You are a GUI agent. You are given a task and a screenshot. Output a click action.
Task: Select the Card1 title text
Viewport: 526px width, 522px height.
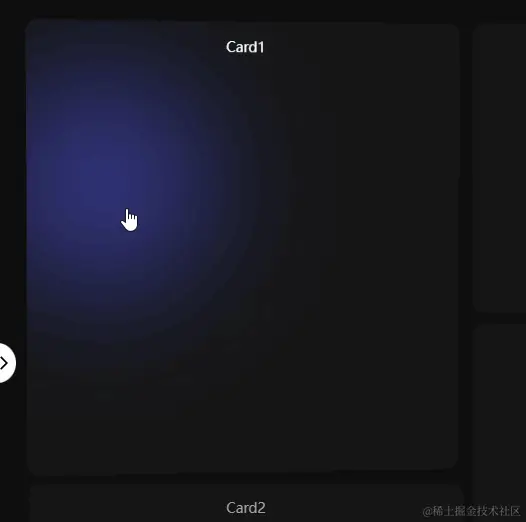pos(245,47)
